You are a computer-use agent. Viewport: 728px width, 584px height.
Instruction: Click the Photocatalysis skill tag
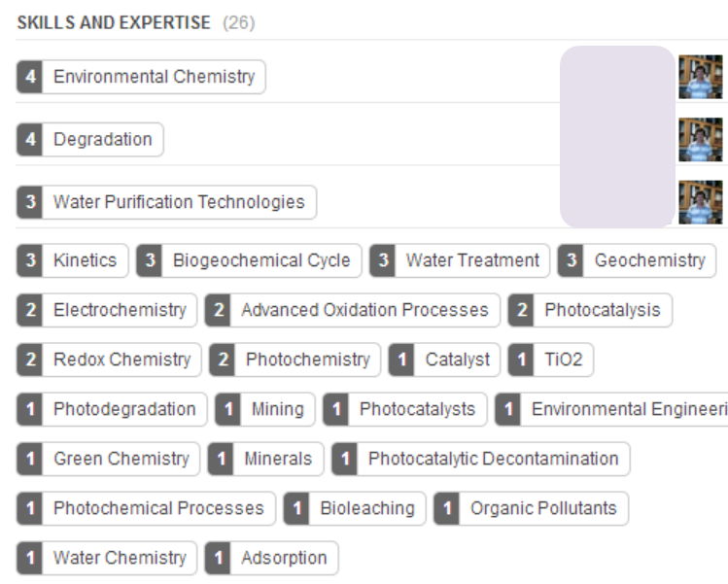pyautogui.click(x=602, y=310)
